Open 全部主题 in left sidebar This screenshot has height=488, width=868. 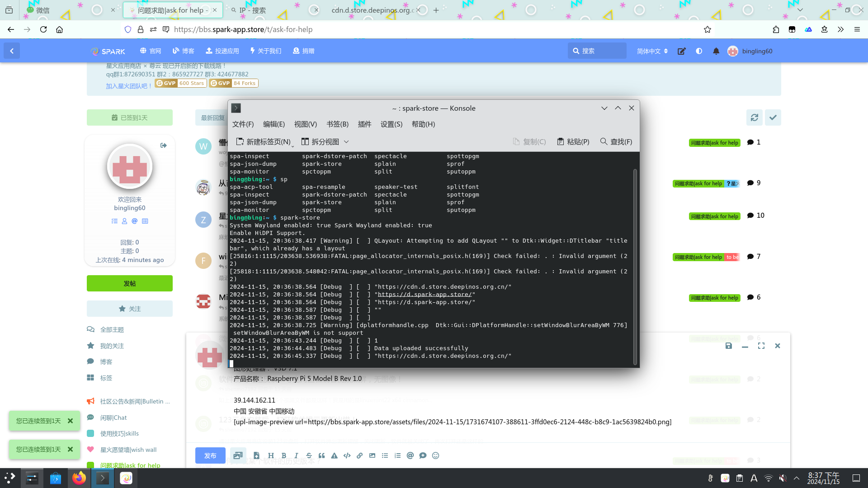click(x=112, y=329)
